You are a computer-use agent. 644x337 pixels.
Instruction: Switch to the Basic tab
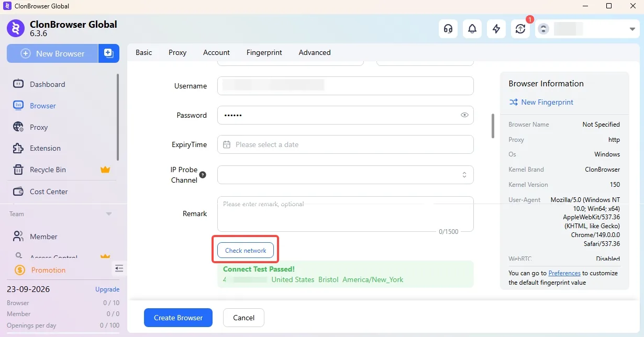[x=143, y=52]
